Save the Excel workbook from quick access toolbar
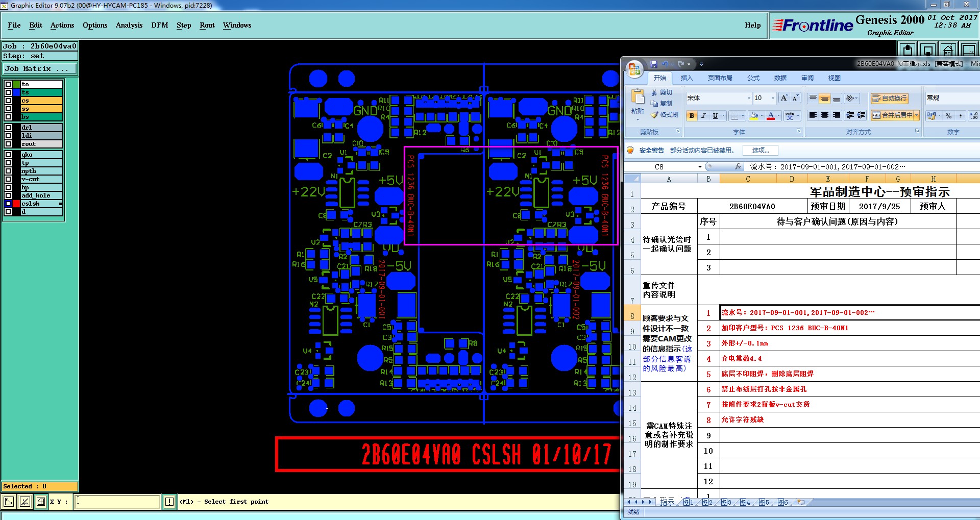 [654, 64]
